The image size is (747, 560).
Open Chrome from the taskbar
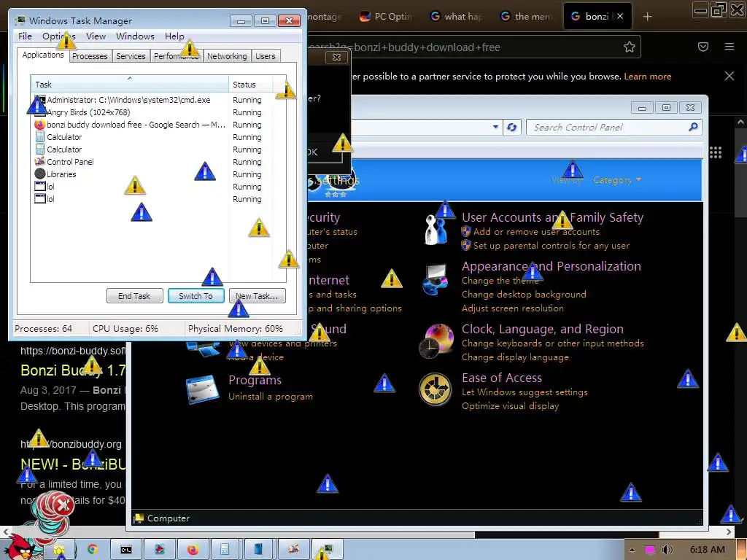[93, 550]
